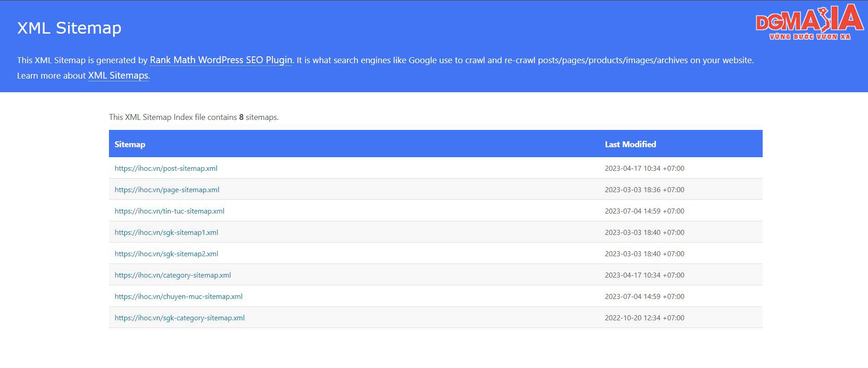This screenshot has height=368, width=868.
Task: Visit the chuyen-muc-sitemap.xml link
Action: click(x=178, y=296)
